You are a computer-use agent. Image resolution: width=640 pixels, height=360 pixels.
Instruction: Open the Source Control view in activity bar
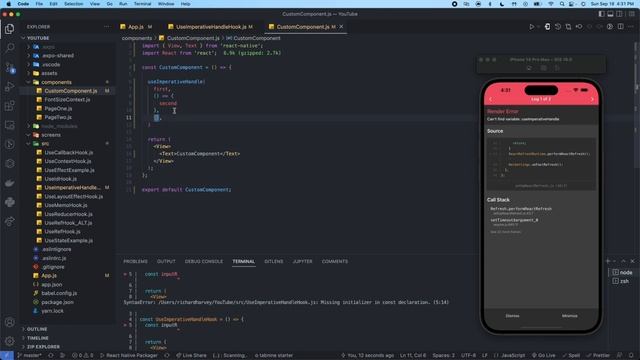[x=9, y=67]
